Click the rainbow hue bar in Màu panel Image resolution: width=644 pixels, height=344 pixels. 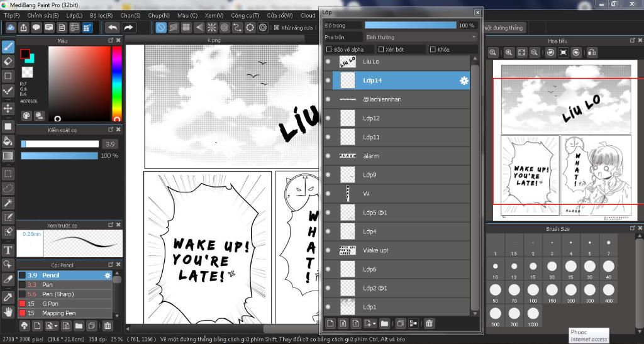point(117,84)
